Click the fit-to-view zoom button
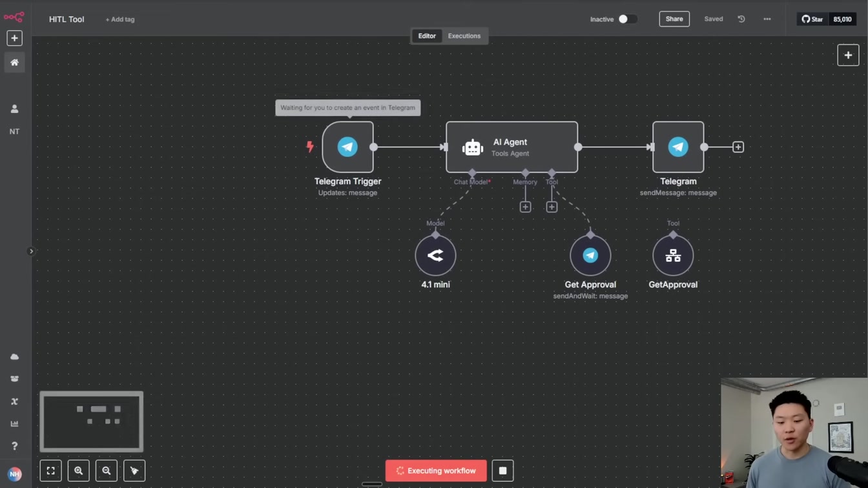 click(x=50, y=471)
